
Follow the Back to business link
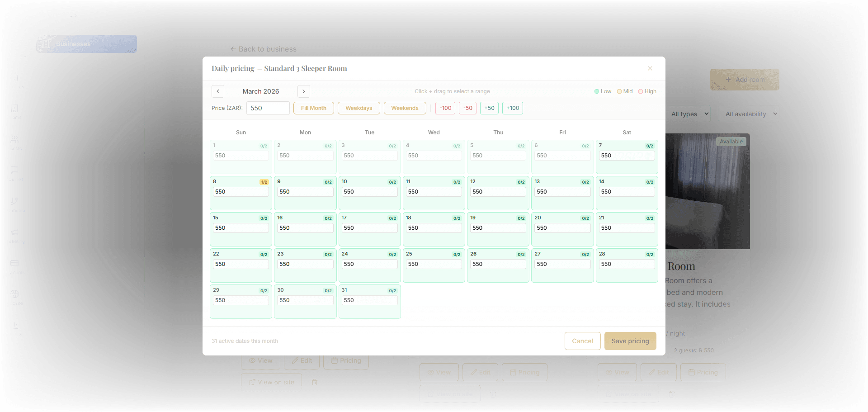click(263, 49)
